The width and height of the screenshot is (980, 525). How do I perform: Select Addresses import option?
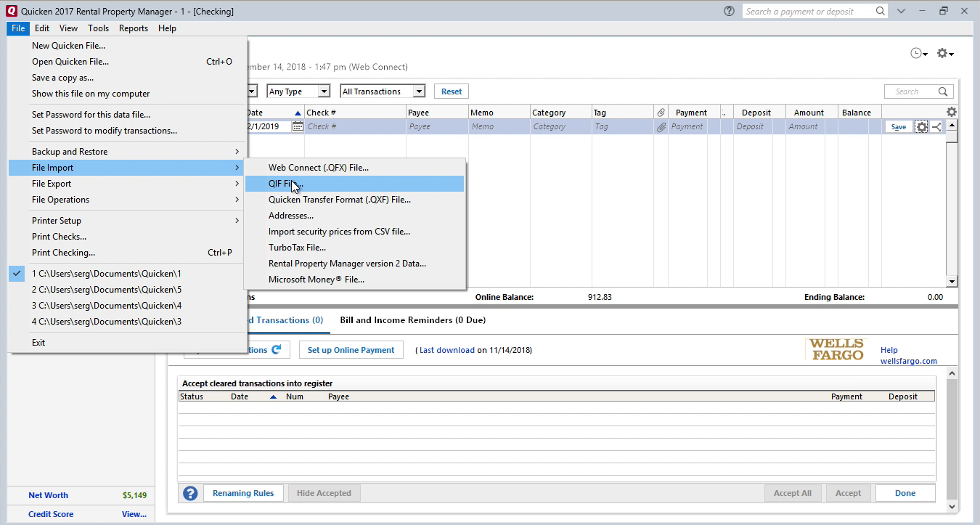pos(354,216)
